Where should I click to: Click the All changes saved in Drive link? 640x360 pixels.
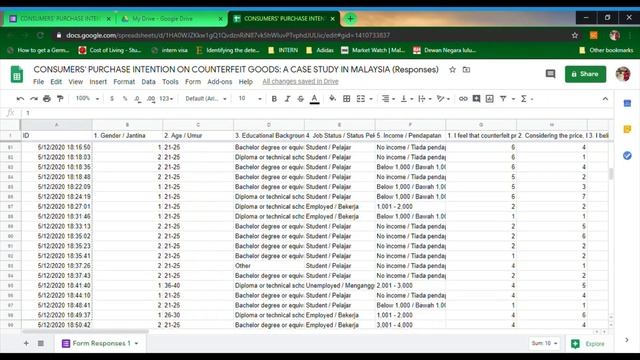click(300, 82)
